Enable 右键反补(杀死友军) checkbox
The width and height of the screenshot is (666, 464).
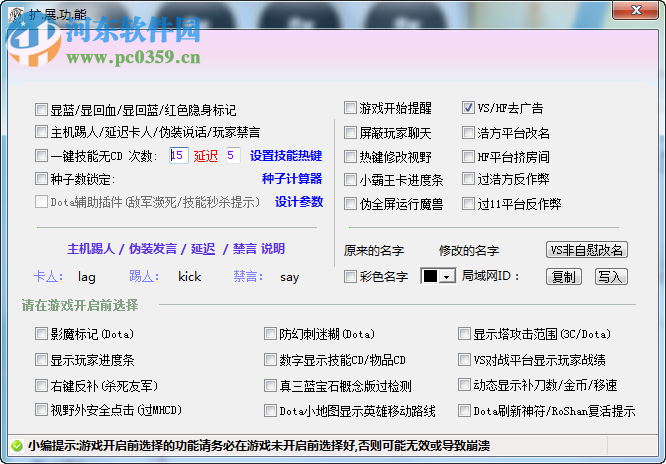point(41,386)
